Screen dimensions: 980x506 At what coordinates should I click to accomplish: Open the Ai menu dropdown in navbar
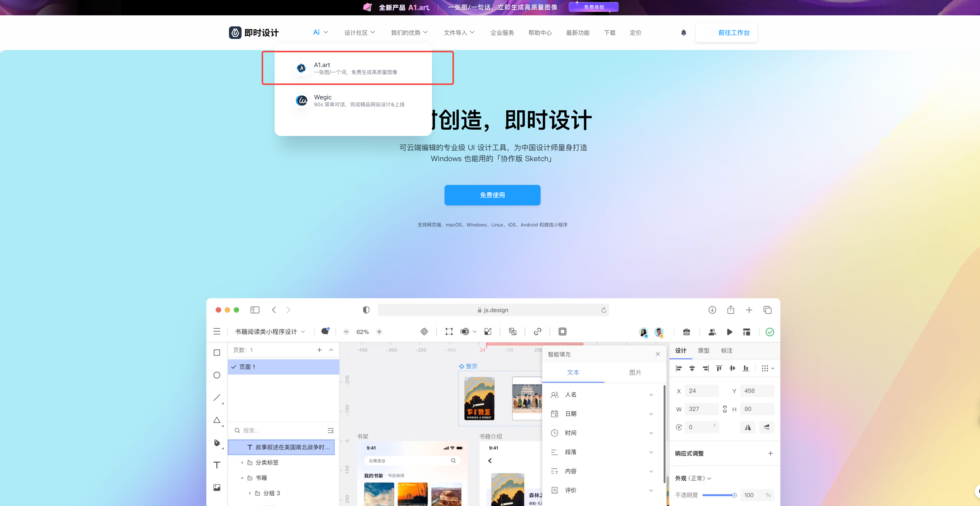point(320,32)
